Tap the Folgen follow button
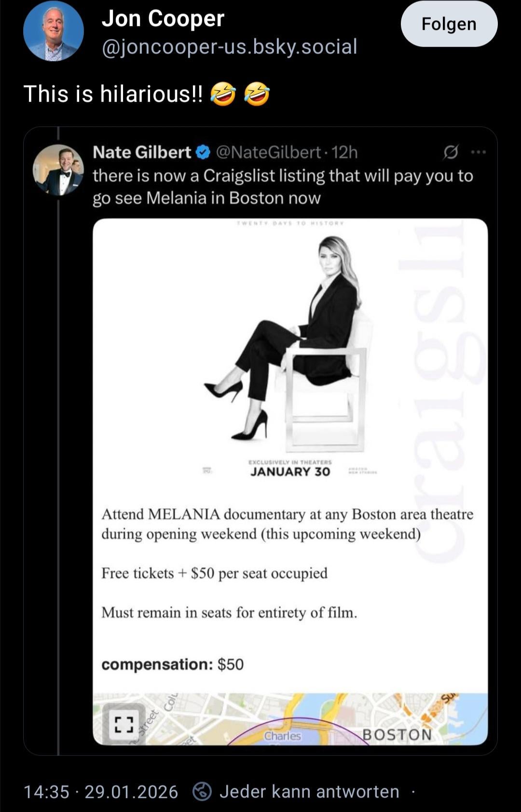This screenshot has height=812, width=521. point(449,24)
